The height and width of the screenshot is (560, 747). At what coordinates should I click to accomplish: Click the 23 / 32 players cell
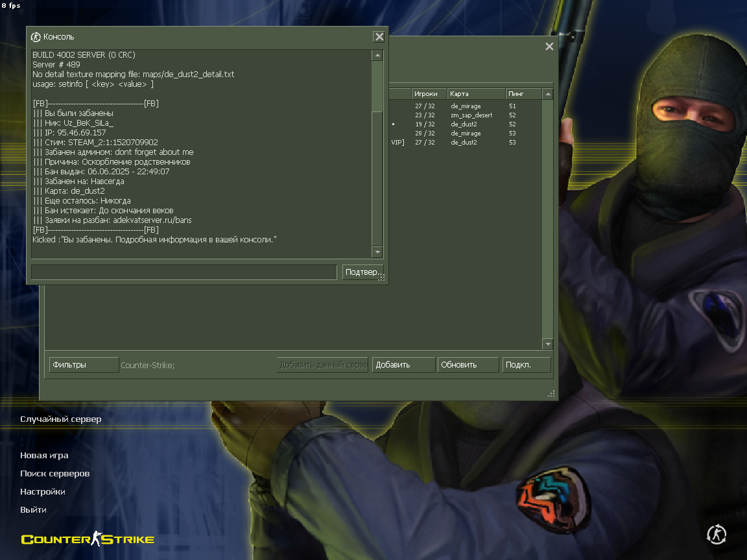[425, 115]
